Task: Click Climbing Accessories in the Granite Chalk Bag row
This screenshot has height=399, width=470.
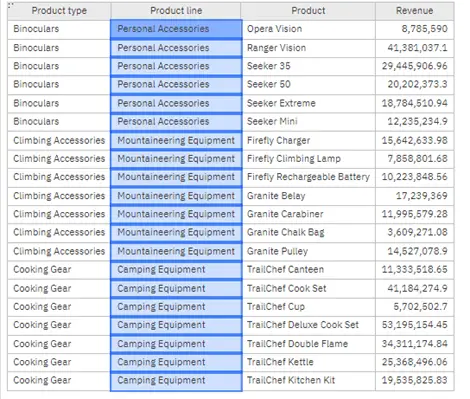Action: point(59,232)
